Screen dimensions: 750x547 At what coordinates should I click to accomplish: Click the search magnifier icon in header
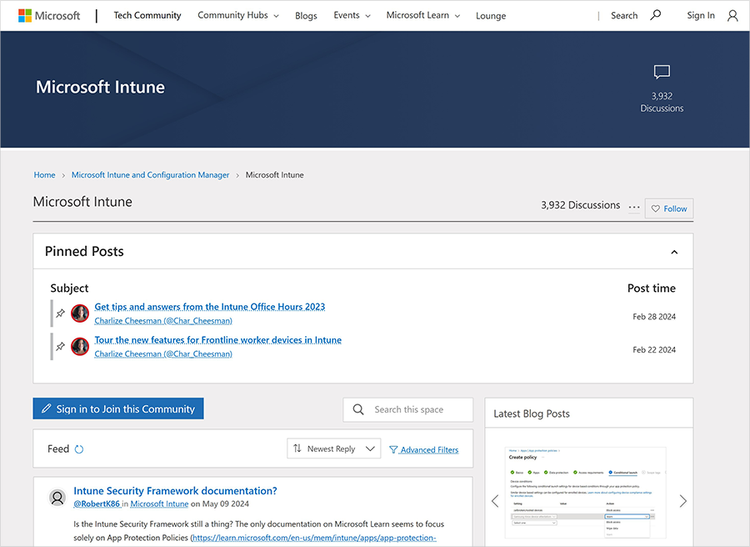(656, 16)
